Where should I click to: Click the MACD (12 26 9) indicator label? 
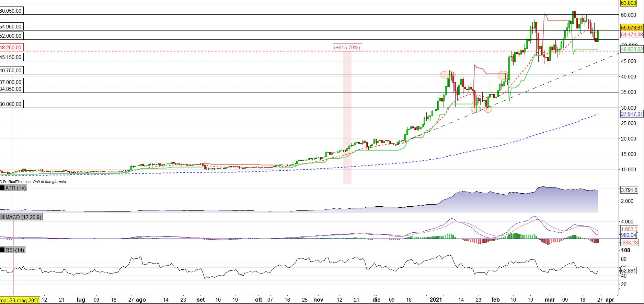tap(23, 217)
